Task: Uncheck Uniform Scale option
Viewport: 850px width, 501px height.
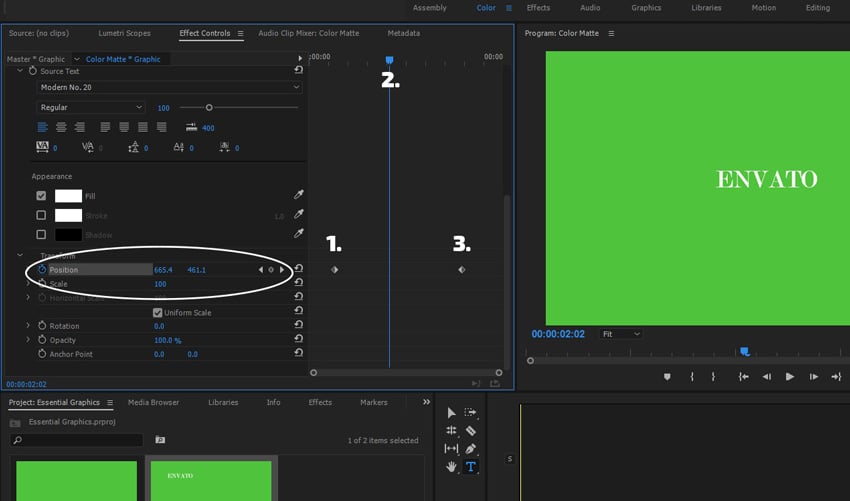Action: pos(157,313)
